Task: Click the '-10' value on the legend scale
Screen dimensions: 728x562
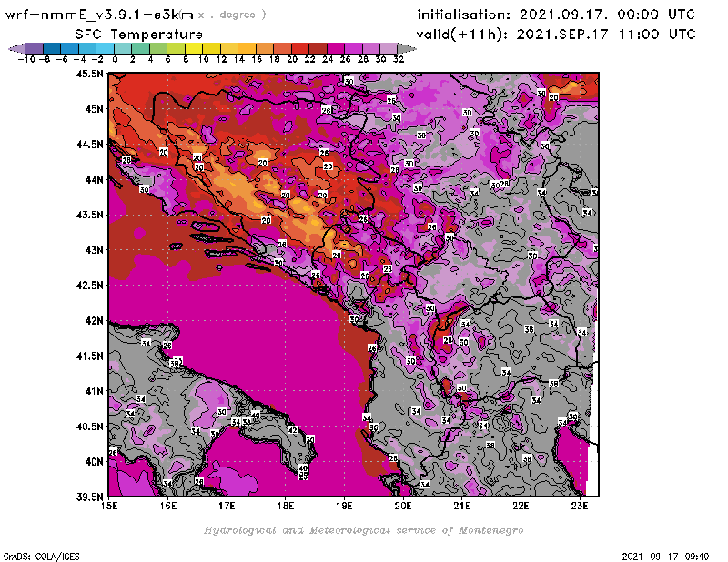Action: (26, 59)
